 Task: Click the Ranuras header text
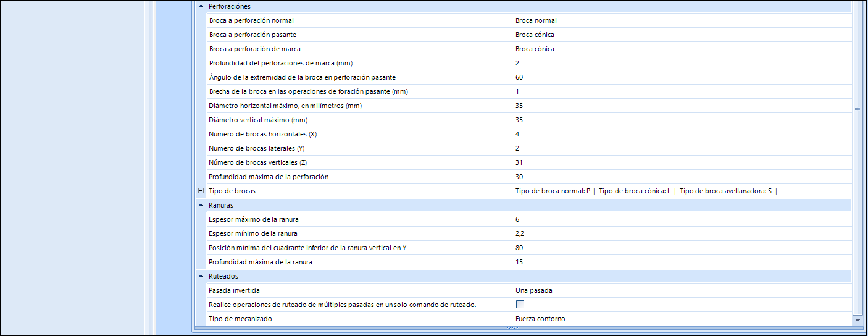coord(221,205)
